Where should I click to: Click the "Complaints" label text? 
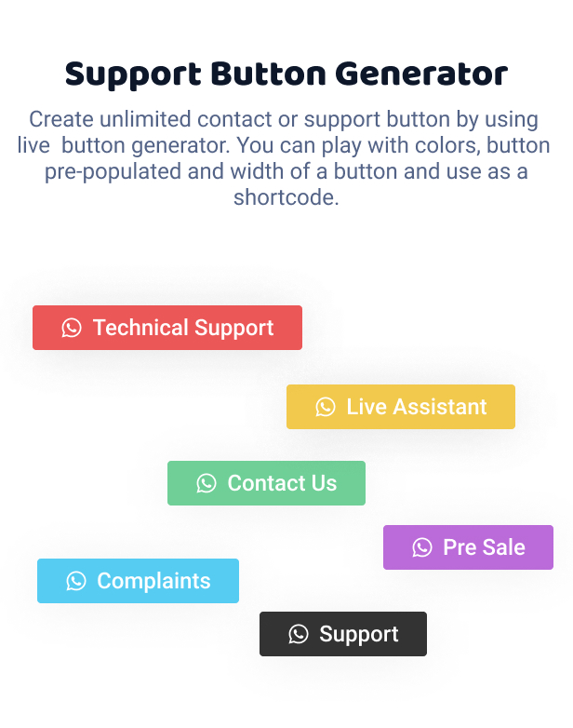click(153, 581)
